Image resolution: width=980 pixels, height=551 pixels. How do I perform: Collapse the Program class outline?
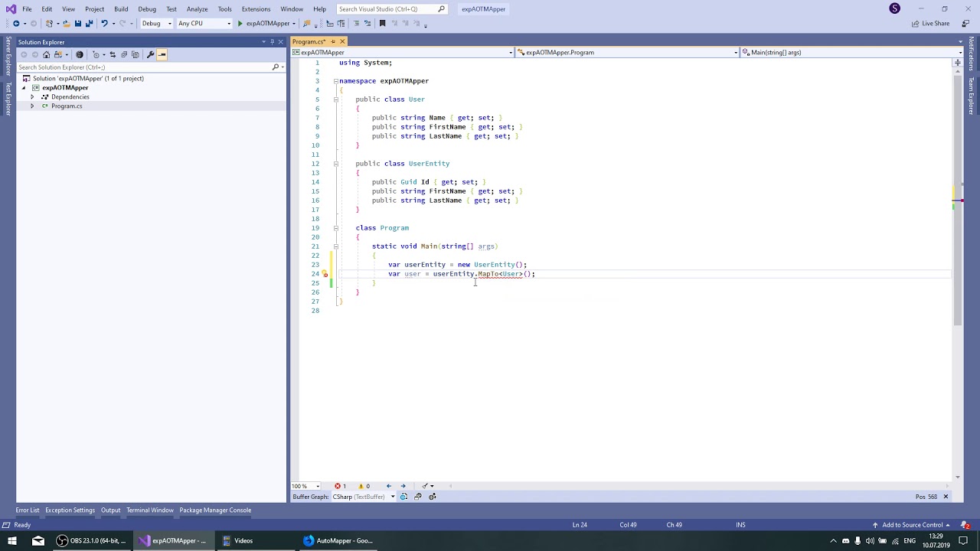pyautogui.click(x=335, y=228)
